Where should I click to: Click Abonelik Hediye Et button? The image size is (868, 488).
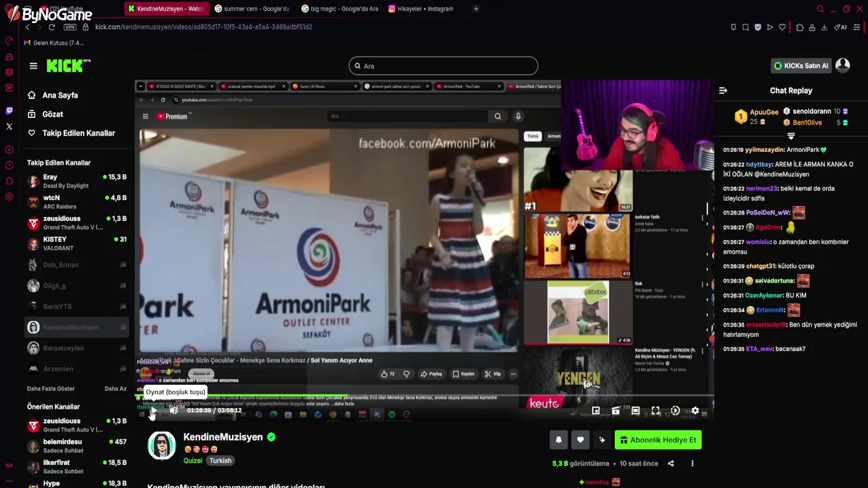click(658, 440)
